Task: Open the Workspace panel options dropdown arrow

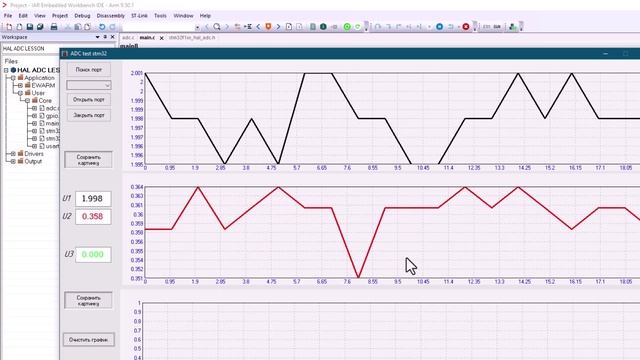Action: pos(97,37)
